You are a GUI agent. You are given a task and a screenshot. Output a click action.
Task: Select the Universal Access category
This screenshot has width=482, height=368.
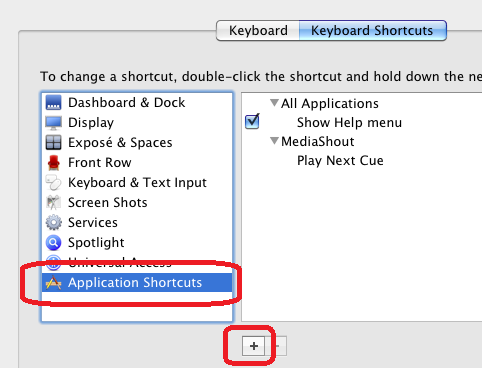click(137, 263)
